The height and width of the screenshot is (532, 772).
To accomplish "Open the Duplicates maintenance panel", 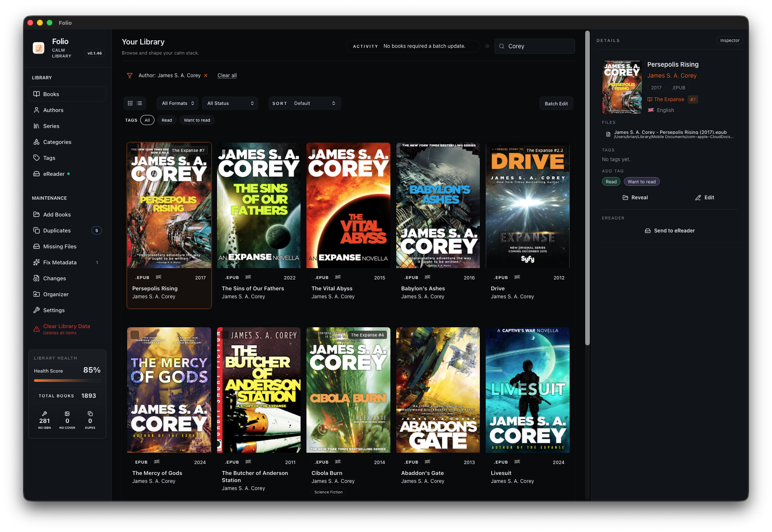I will tap(57, 230).
